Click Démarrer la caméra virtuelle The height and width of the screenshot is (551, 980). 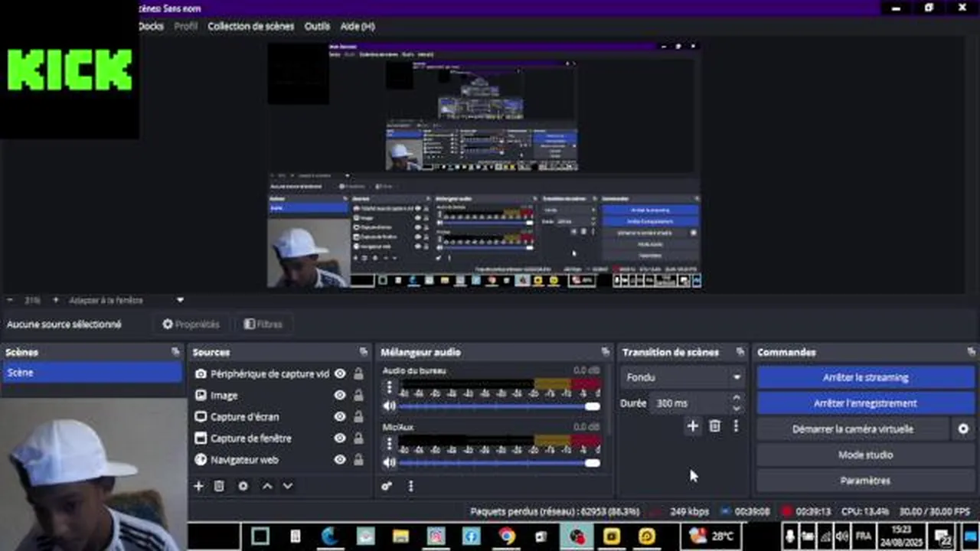853,429
